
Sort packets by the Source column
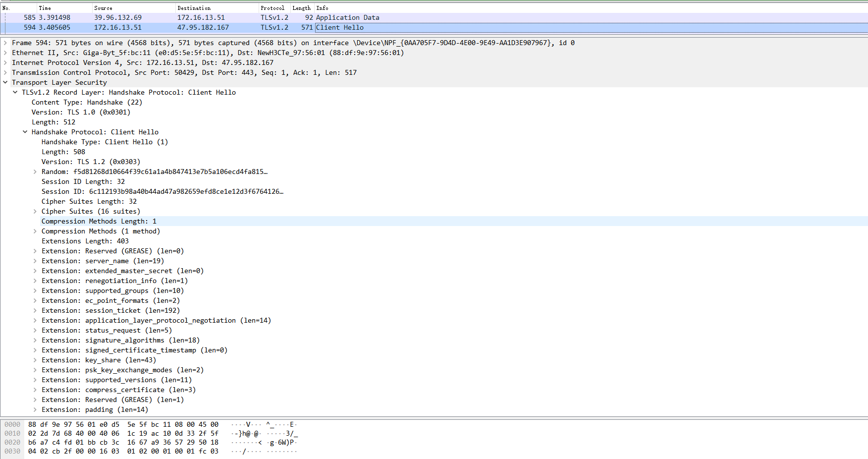click(134, 8)
